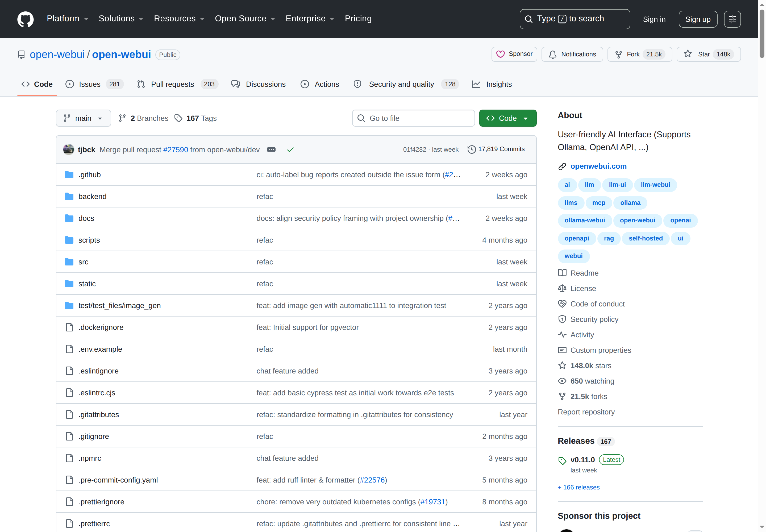Click the Readme book icon link
Viewport: 766px width, 532px height.
[578, 273]
